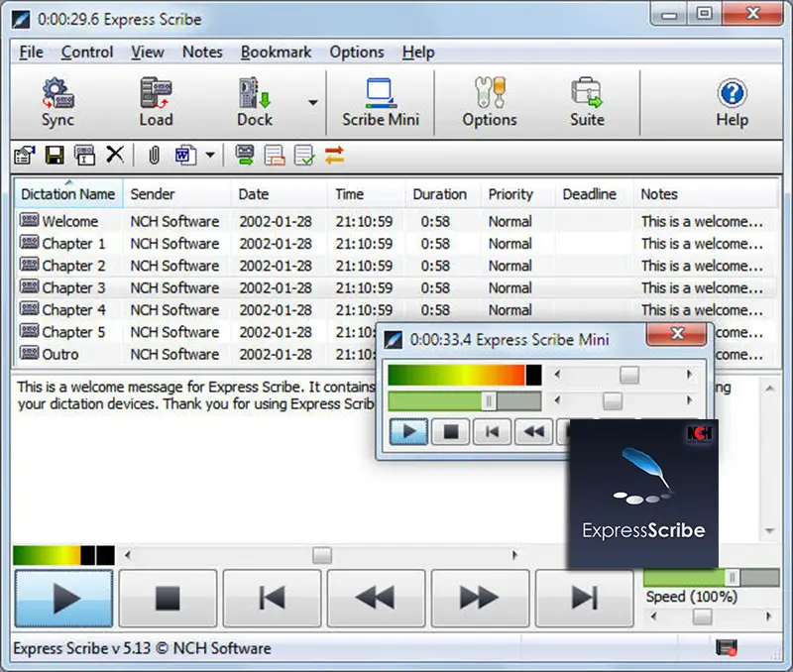Viewport: 793px width, 672px height.
Task: Click the floppy disk save icon
Action: pyautogui.click(x=55, y=156)
